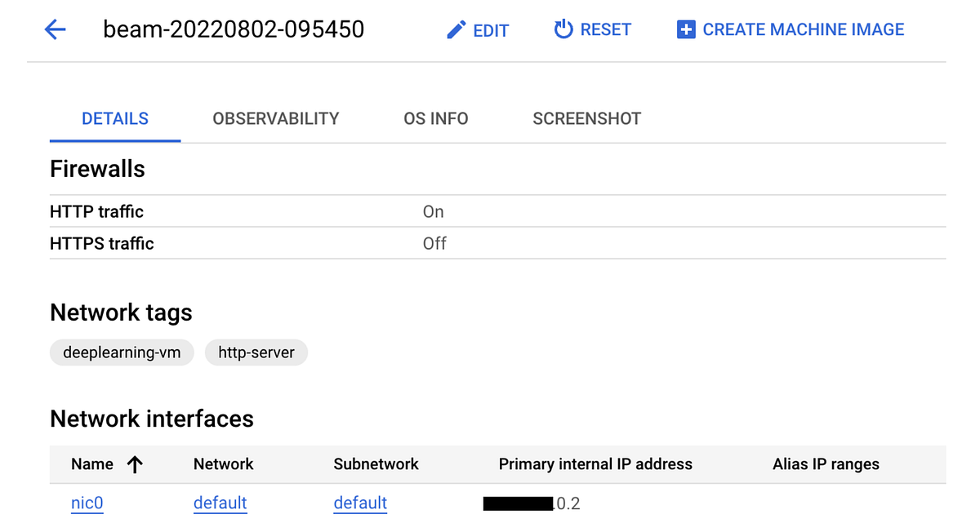
Task: Switch to the OBSERVABILITY tab
Action: pyautogui.click(x=275, y=118)
